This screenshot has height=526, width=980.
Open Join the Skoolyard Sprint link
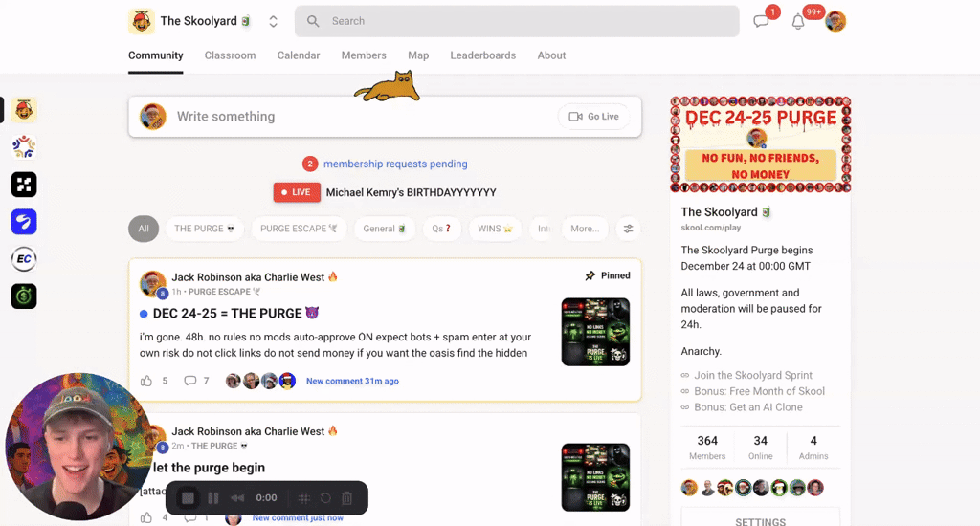click(x=753, y=375)
